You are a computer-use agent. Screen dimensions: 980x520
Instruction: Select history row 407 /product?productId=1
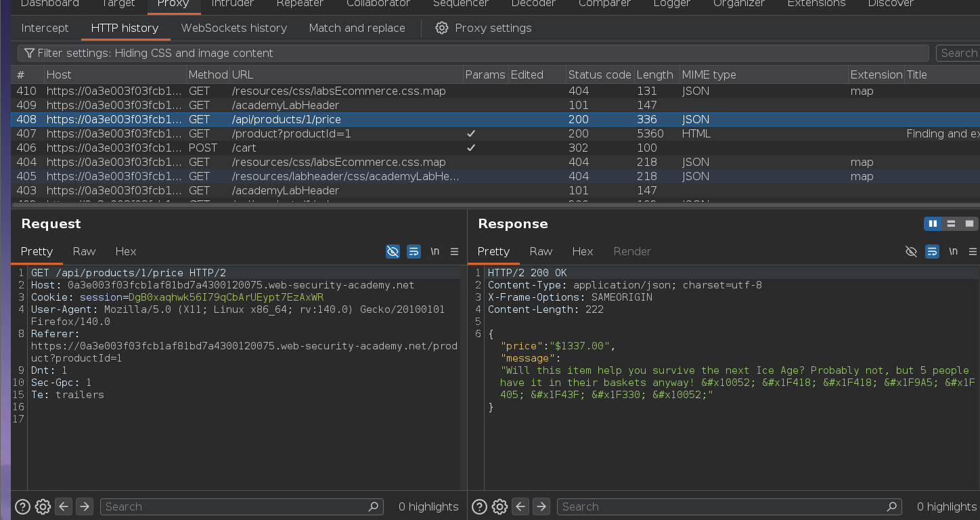pos(495,133)
